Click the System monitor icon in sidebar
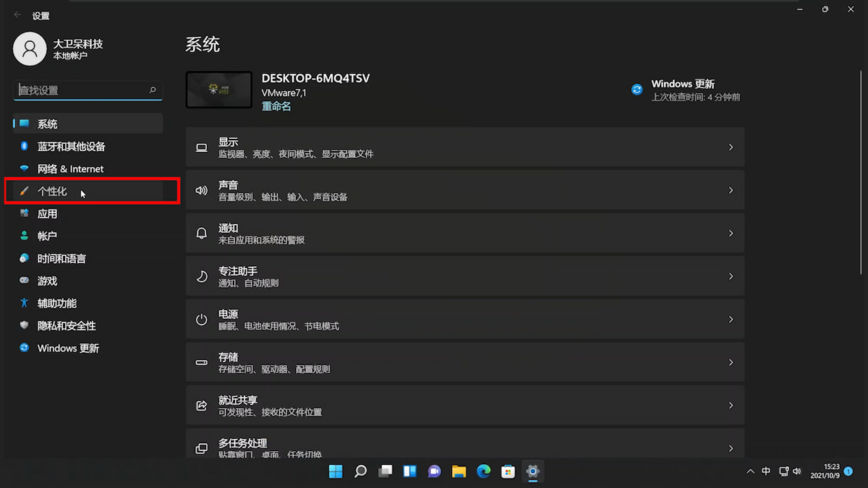The image size is (868, 488). point(25,124)
